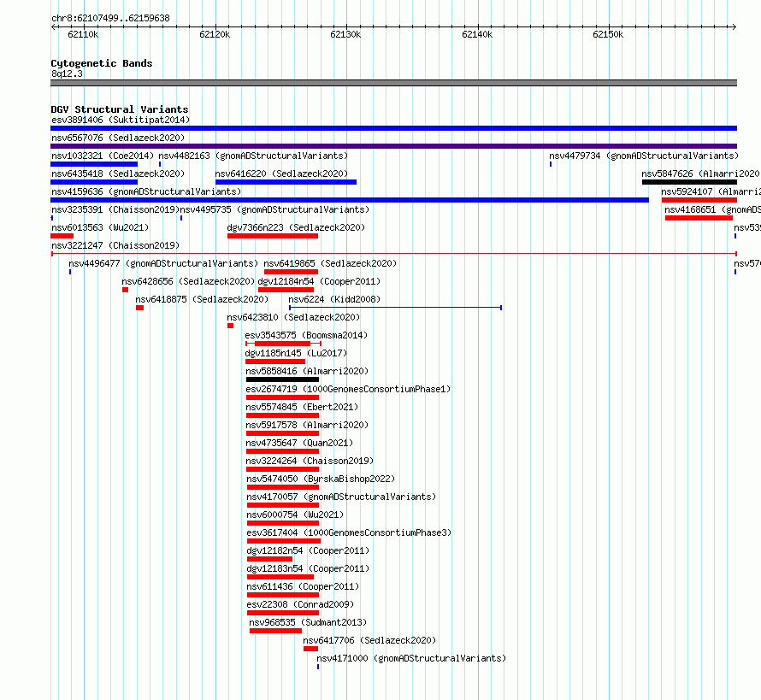Viewport: 761px width, 700px height.
Task: Open esv3543575 (Boomsma2014) variant
Action: pyautogui.click(x=306, y=335)
